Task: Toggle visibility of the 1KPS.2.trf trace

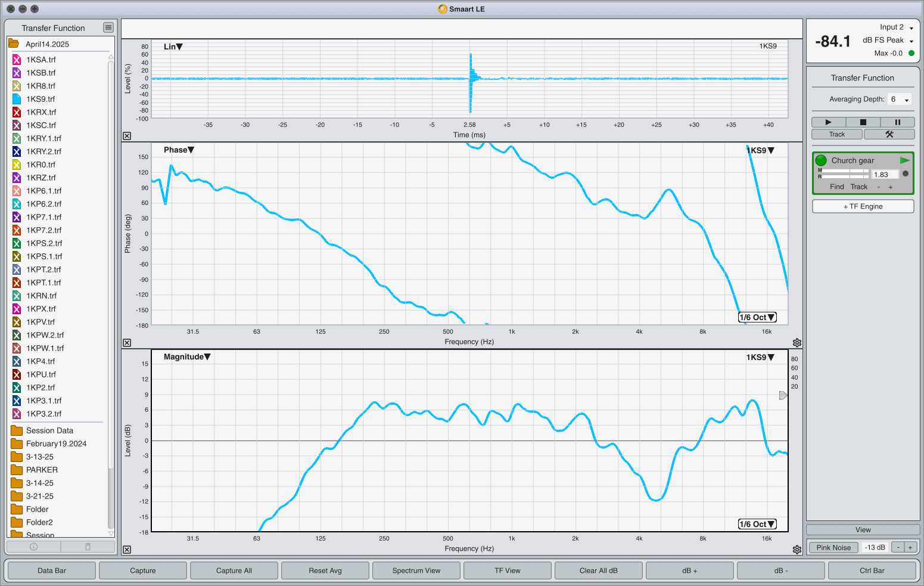Action: pyautogui.click(x=17, y=243)
